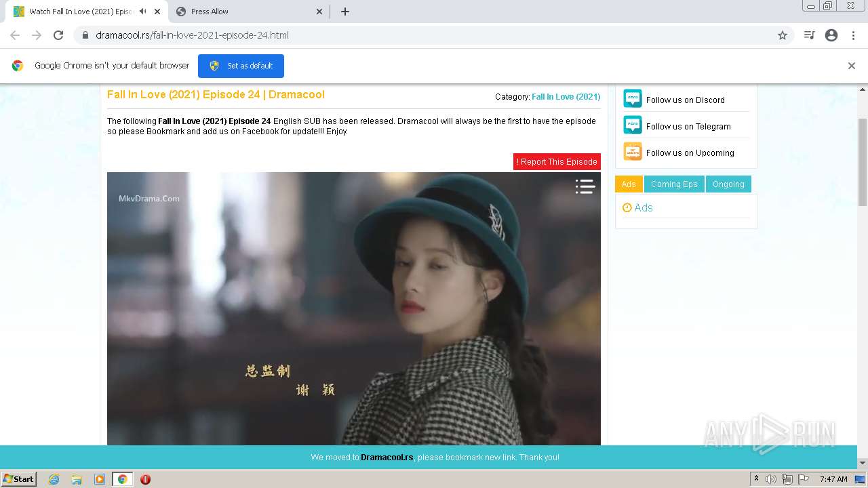Bookmark this page with star icon
Screen dimensions: 868x488
[783, 35]
